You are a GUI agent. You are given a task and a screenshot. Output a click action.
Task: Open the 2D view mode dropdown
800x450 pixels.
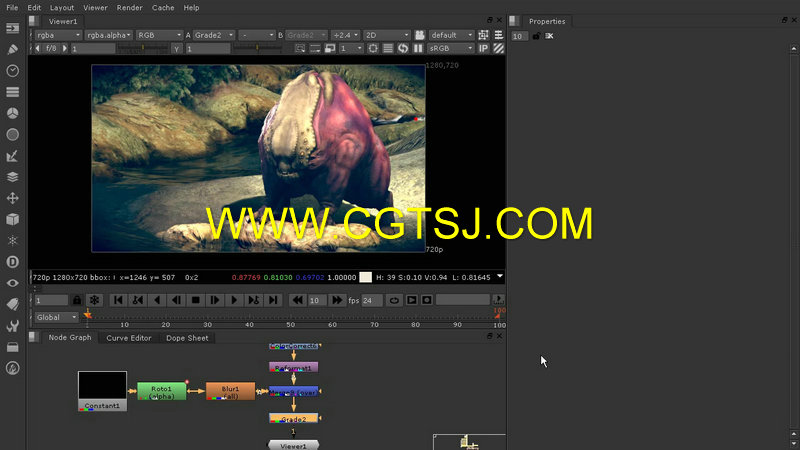coord(386,35)
